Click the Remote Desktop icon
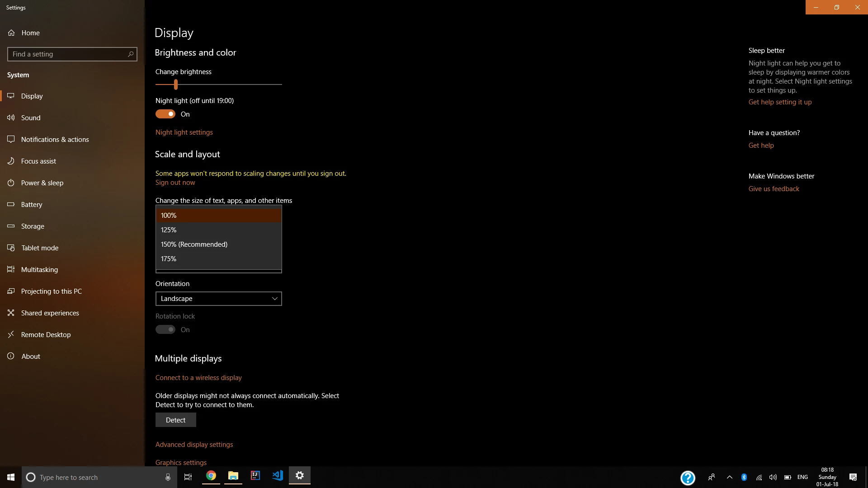Viewport: 868px width, 488px height. 11,334
